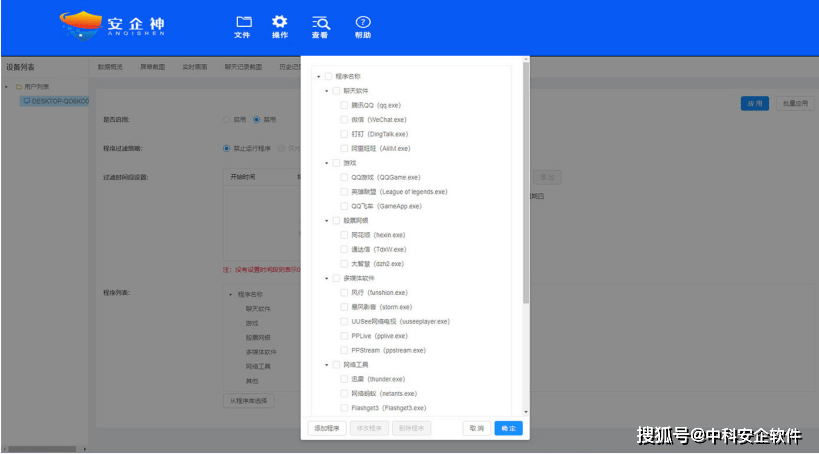Switch to the 屏幕截图 tab

click(x=153, y=67)
